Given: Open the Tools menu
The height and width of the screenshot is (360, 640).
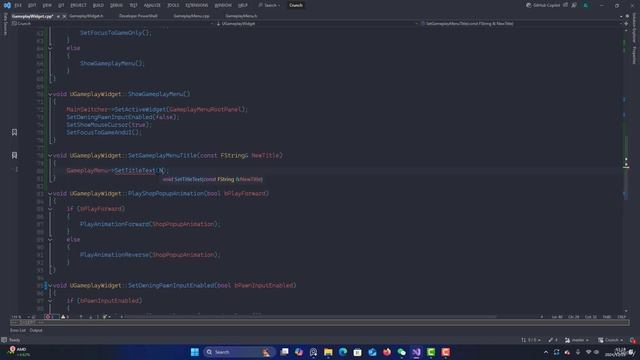Looking at the screenshot, I should point(173,5).
